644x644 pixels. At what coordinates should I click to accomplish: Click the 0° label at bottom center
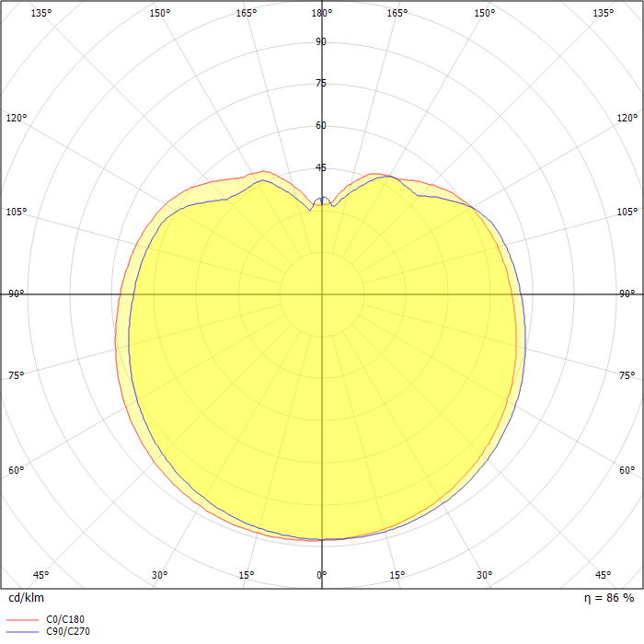[322, 575]
